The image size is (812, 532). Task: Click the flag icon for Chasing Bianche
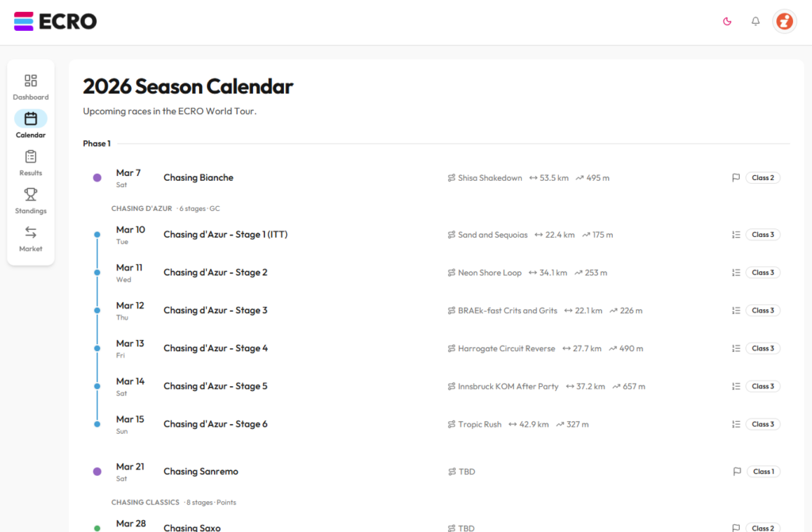pyautogui.click(x=735, y=178)
